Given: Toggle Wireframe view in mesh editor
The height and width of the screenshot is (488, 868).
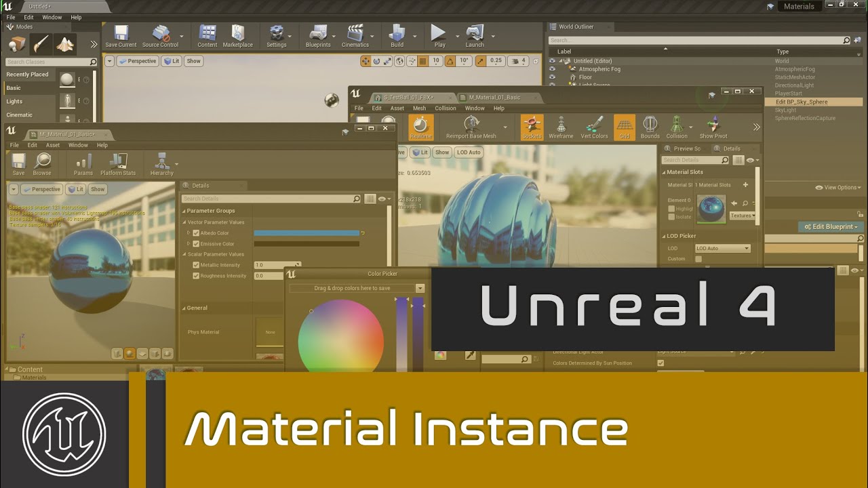Looking at the screenshot, I should pos(561,127).
